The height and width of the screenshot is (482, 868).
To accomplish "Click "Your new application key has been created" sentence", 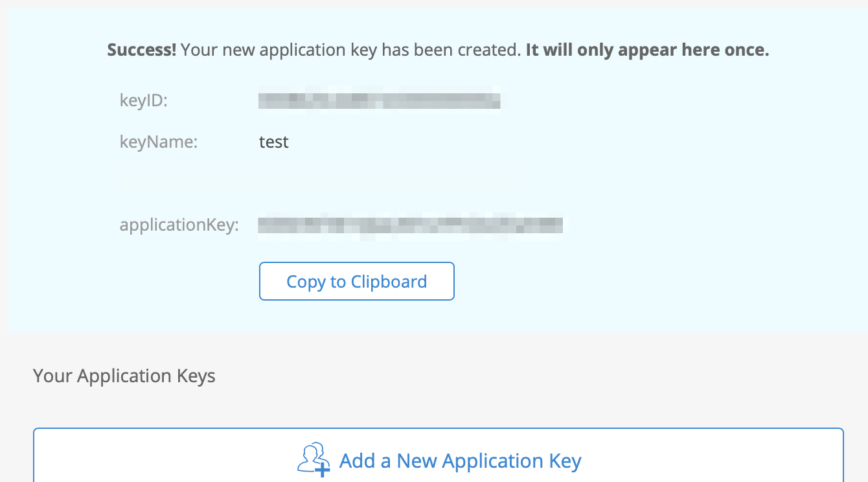I will (350, 50).
